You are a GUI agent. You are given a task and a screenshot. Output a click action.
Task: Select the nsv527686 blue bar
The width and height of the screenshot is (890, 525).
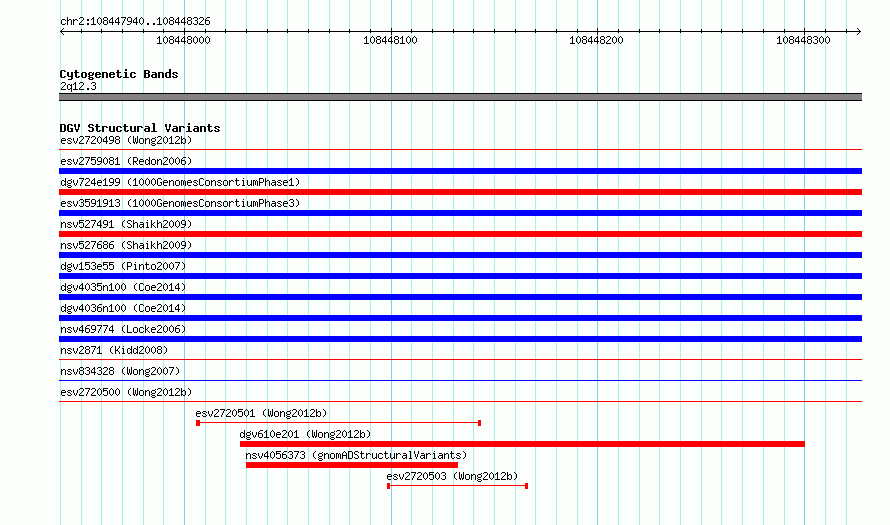(x=460, y=255)
